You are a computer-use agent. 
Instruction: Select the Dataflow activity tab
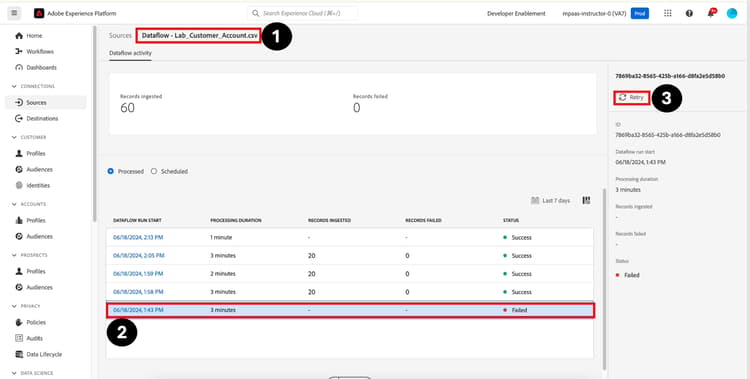pyautogui.click(x=130, y=53)
